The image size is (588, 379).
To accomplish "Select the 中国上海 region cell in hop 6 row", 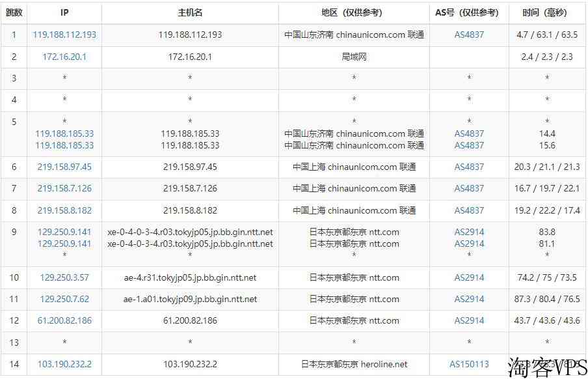I will click(x=354, y=167).
